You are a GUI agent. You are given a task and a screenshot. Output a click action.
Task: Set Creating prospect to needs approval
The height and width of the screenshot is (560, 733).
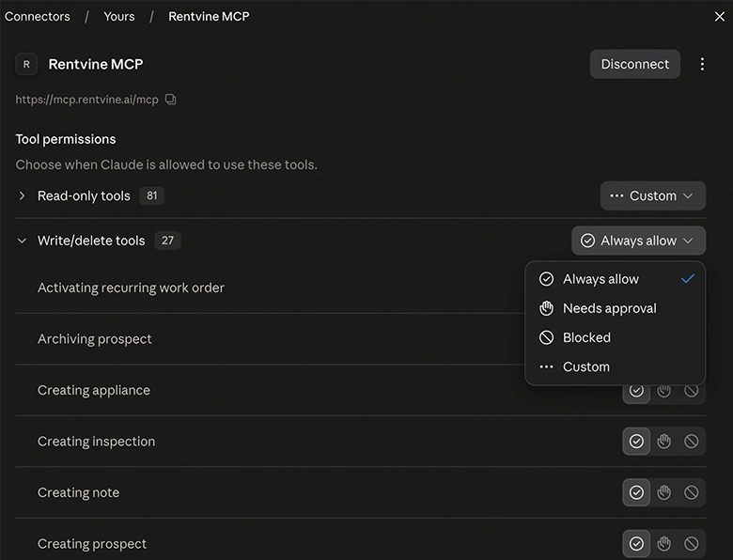[x=663, y=544]
